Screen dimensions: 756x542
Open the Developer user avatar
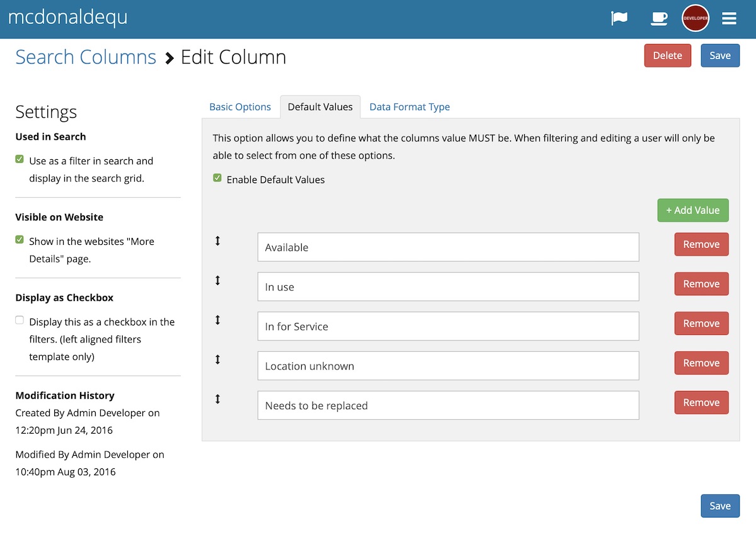click(x=696, y=18)
